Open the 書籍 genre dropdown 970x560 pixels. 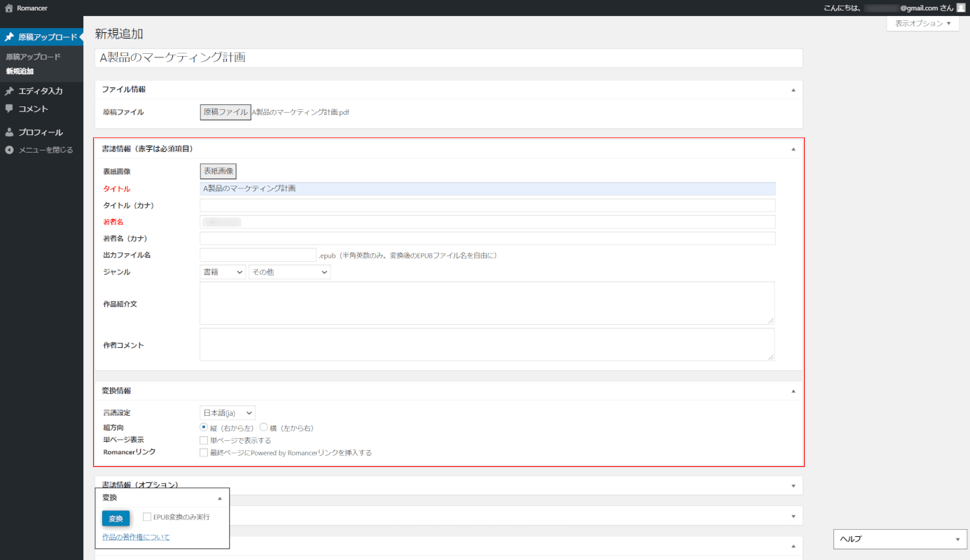pyautogui.click(x=223, y=272)
